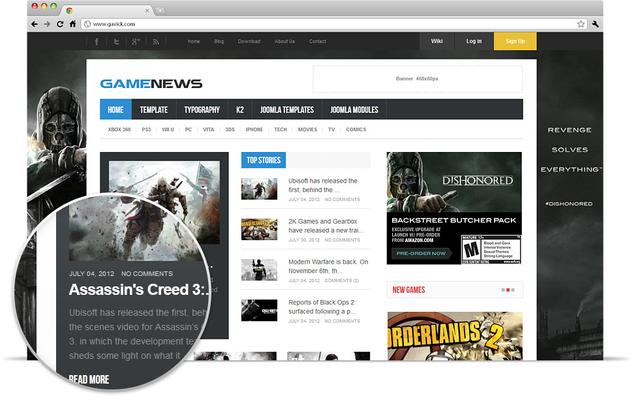This screenshot has height=411, width=640.
Task: Open the WII U category
Action: 168,129
